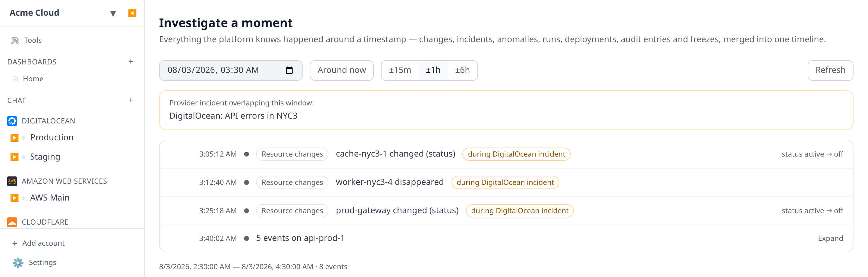
Task: Add a new dashboard with plus icon
Action: pyautogui.click(x=131, y=62)
